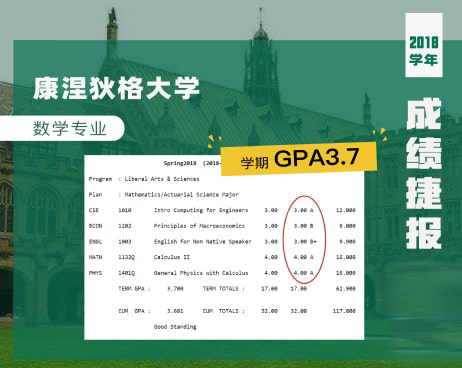This screenshot has width=462, height=368.
Task: Click the "2018 学年" badge
Action: [424, 45]
